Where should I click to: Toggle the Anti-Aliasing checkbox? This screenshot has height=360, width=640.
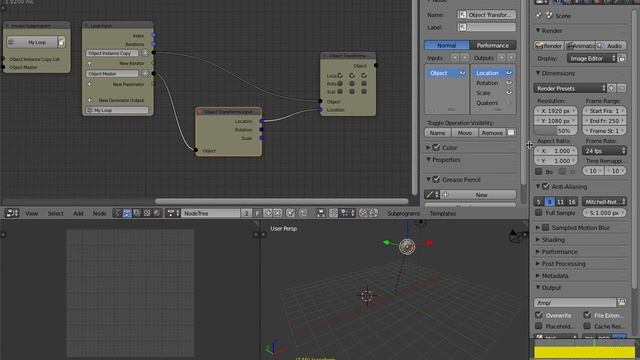(546, 187)
